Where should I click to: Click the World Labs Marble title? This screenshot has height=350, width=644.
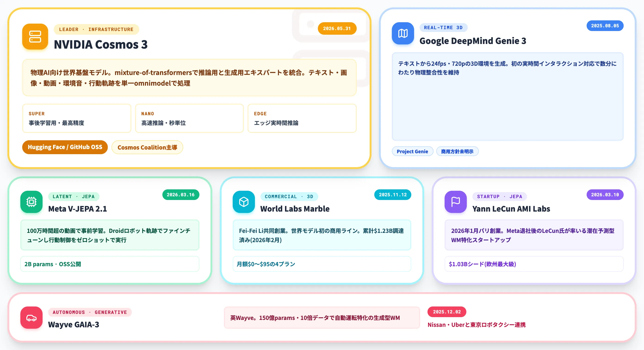(x=295, y=209)
